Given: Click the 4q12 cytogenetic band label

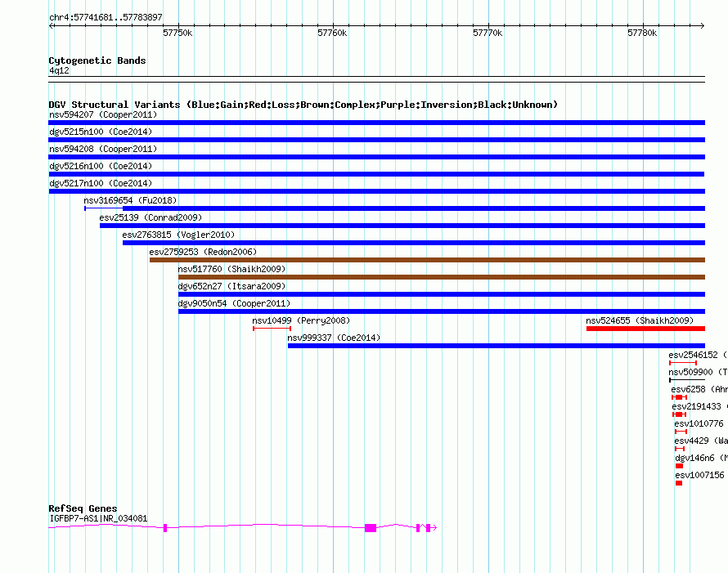Looking at the screenshot, I should [x=60, y=70].
